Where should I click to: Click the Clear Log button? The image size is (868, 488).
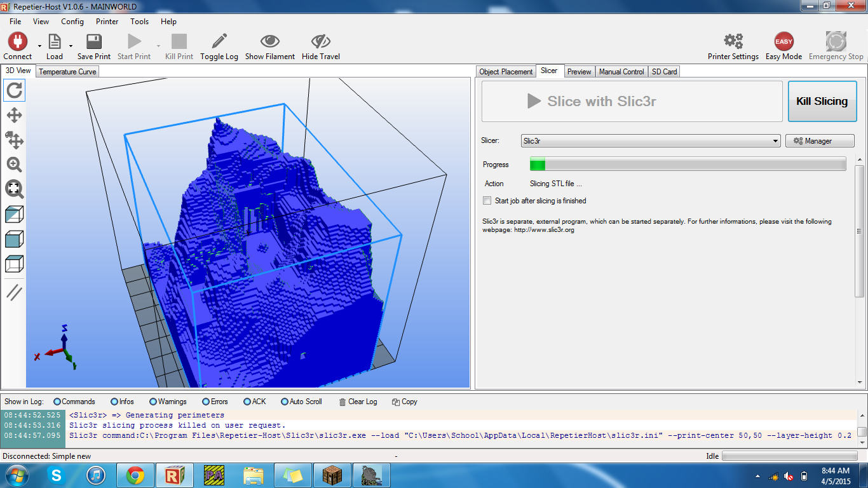point(358,402)
